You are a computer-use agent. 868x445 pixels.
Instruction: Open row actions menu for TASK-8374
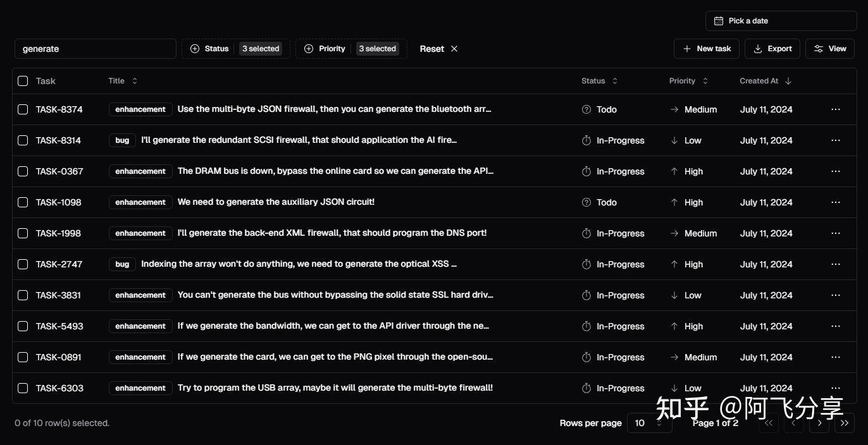[x=836, y=109]
